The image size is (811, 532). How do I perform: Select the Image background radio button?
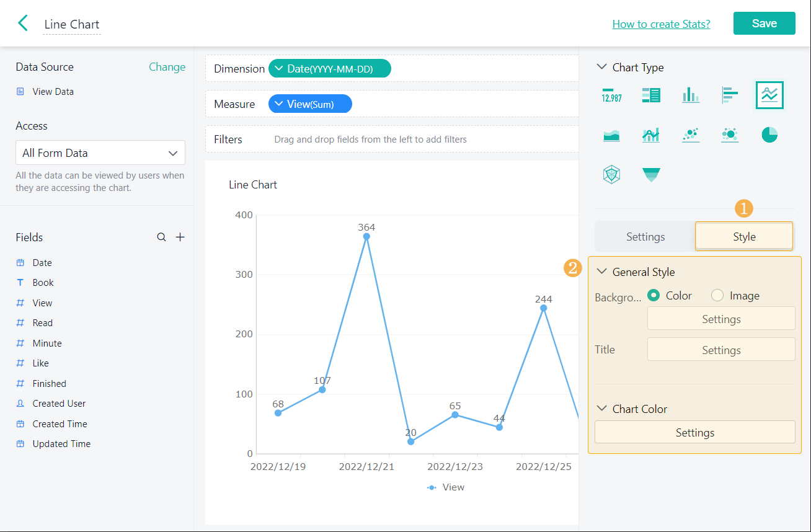717,296
